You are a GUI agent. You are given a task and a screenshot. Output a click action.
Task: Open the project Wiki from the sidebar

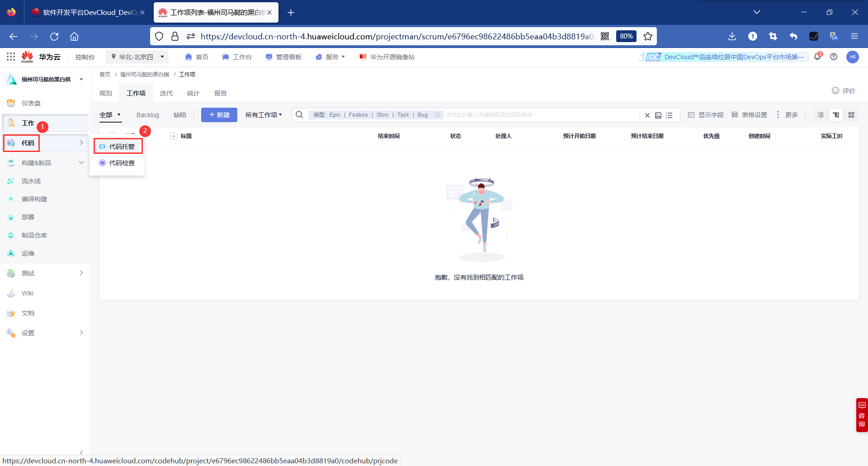(27, 293)
